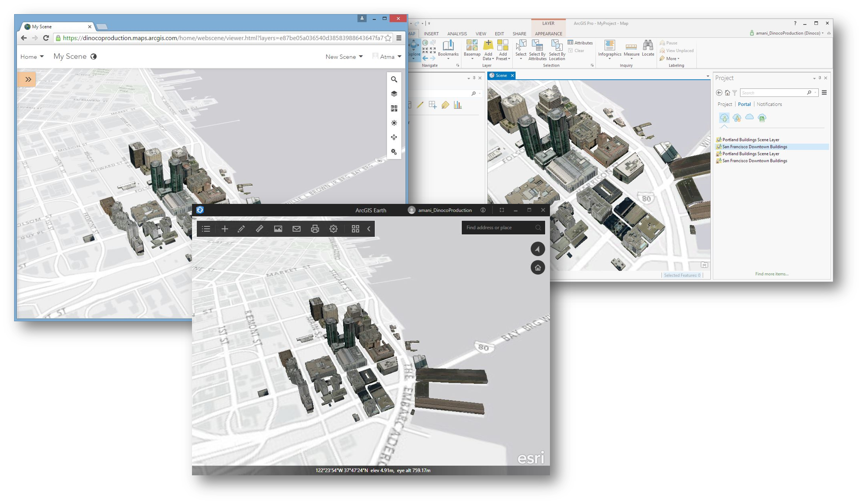Open the More labeling dropdown in ArcGIS Pro
Image resolution: width=862 pixels, height=504 pixels.
(x=670, y=59)
